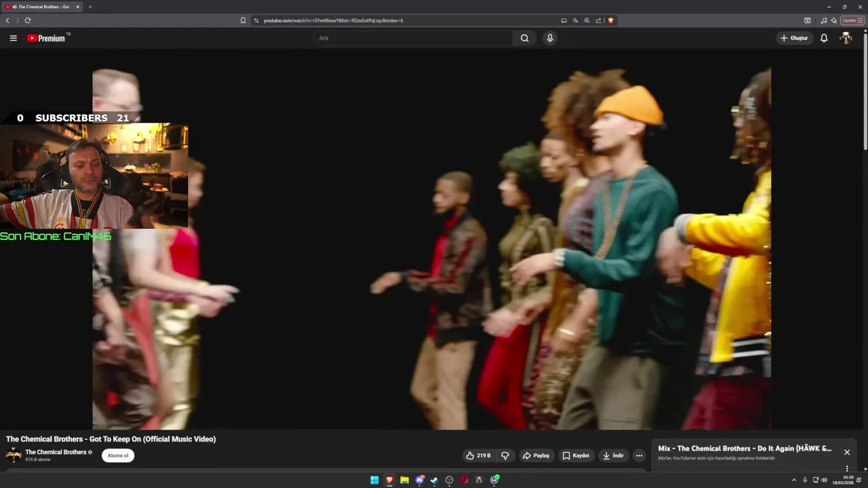Close The Chemical Brothers tab
The width and height of the screenshot is (868, 488).
pos(77,7)
